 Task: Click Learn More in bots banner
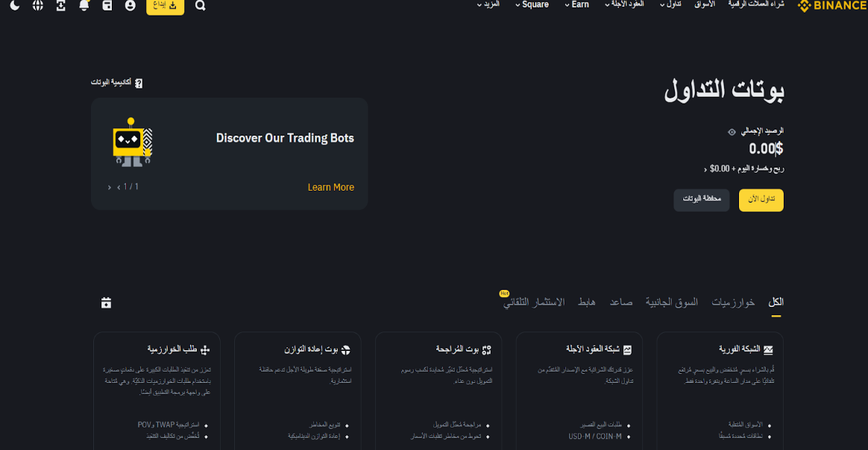point(330,188)
